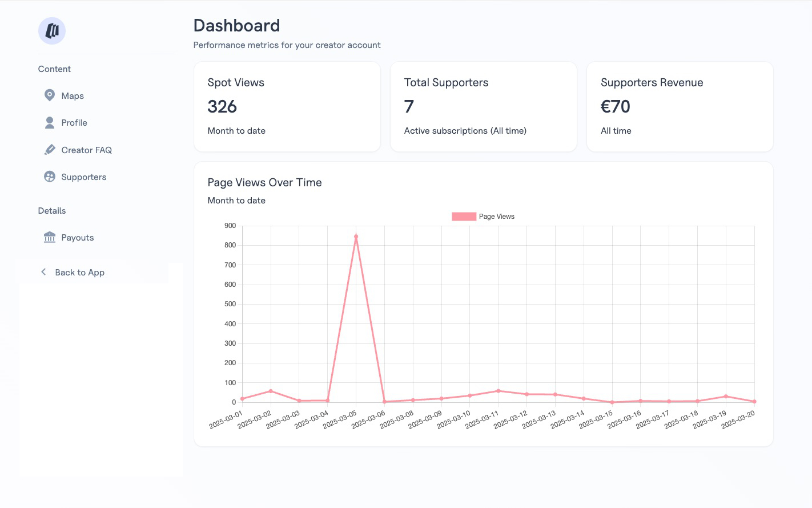Image resolution: width=812 pixels, height=508 pixels.
Task: Select the Total Supporters card
Action: click(x=483, y=107)
